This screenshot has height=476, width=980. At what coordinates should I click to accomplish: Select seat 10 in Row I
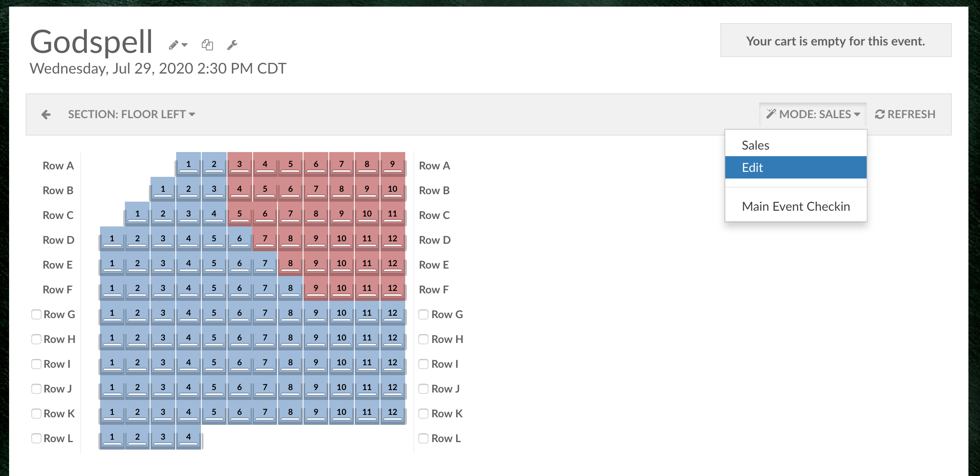coord(342,363)
